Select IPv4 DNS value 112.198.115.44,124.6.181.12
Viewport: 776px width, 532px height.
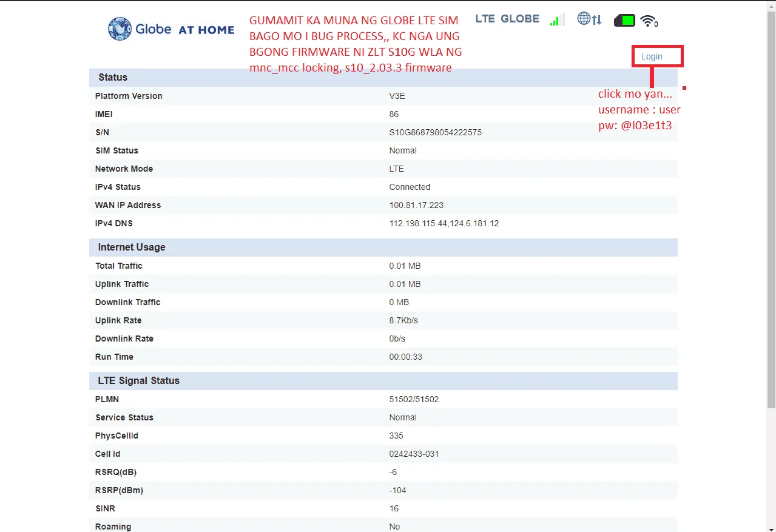pyautogui.click(x=444, y=223)
